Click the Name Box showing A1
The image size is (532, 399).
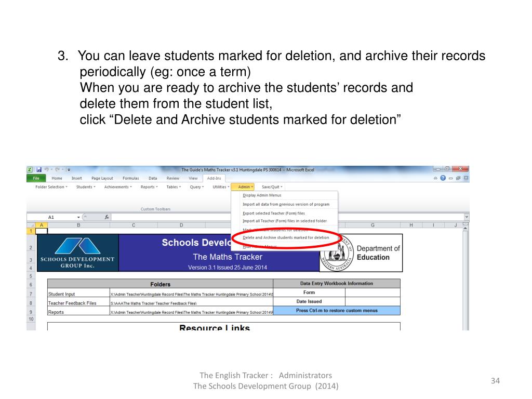(x=51, y=217)
